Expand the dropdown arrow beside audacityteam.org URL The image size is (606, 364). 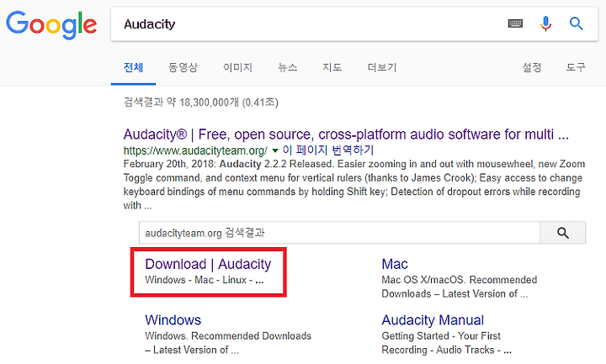point(274,150)
